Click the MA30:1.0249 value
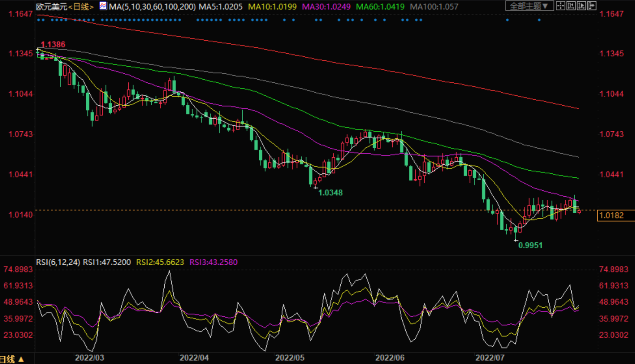The image size is (635, 364). tap(326, 7)
